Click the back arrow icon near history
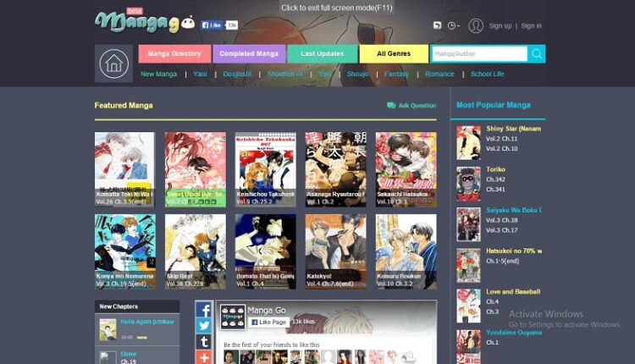 [x=437, y=25]
